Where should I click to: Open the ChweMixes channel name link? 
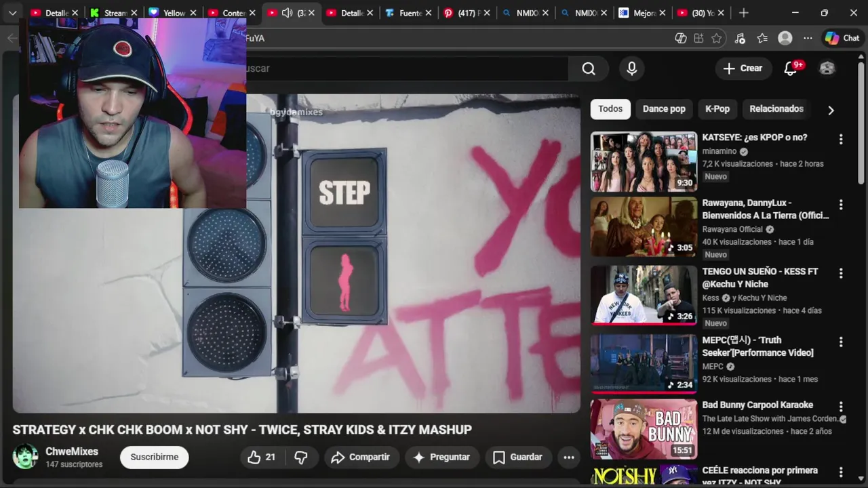[72, 451]
